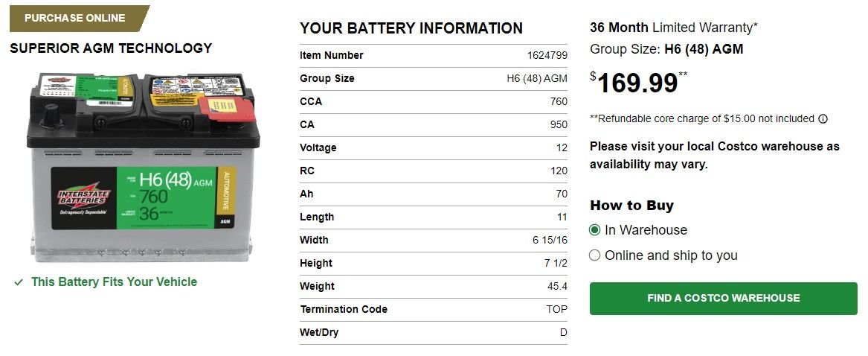Viewport: 868px width, 356px height.
Task: Click Find a Costco Warehouse button
Action: pos(723,299)
